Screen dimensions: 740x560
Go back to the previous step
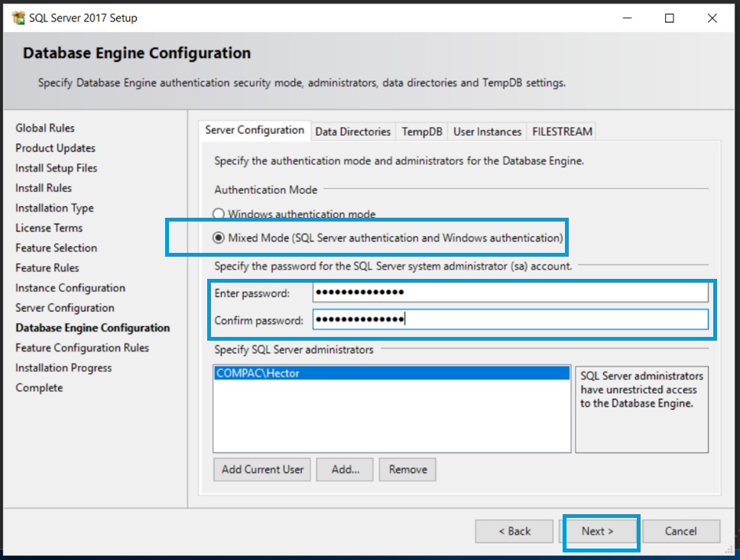point(514,531)
